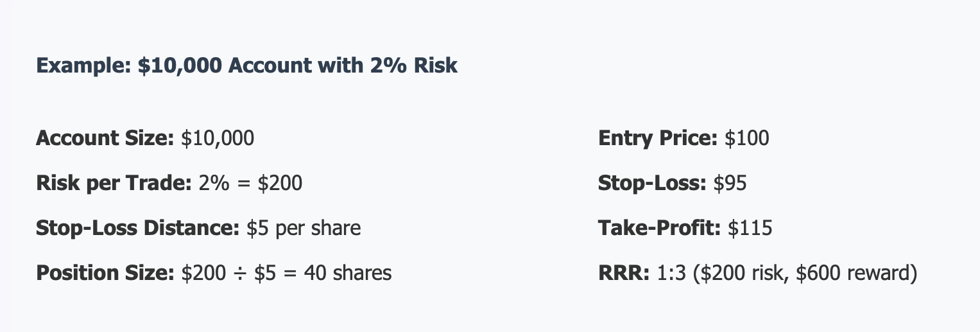
Task: Click the "Account Size:" bold label
Action: point(105,138)
